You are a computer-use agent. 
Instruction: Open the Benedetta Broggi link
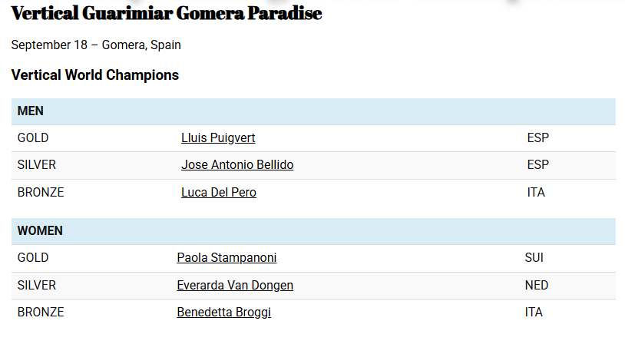click(x=224, y=313)
